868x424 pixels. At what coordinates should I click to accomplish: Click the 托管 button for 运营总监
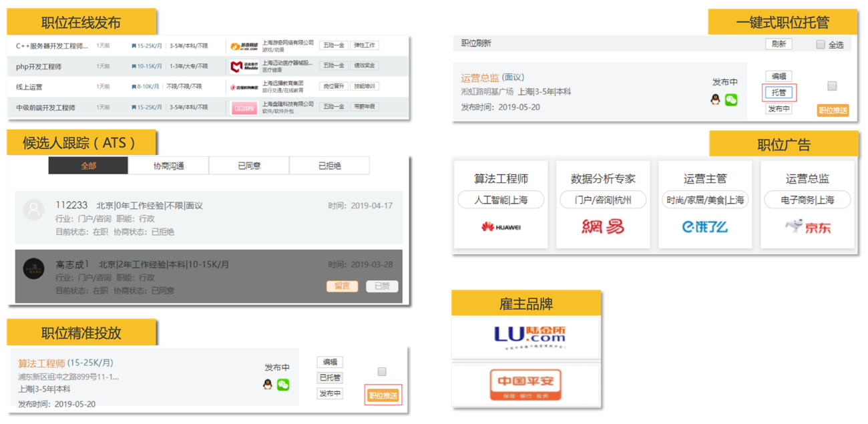[x=779, y=93]
